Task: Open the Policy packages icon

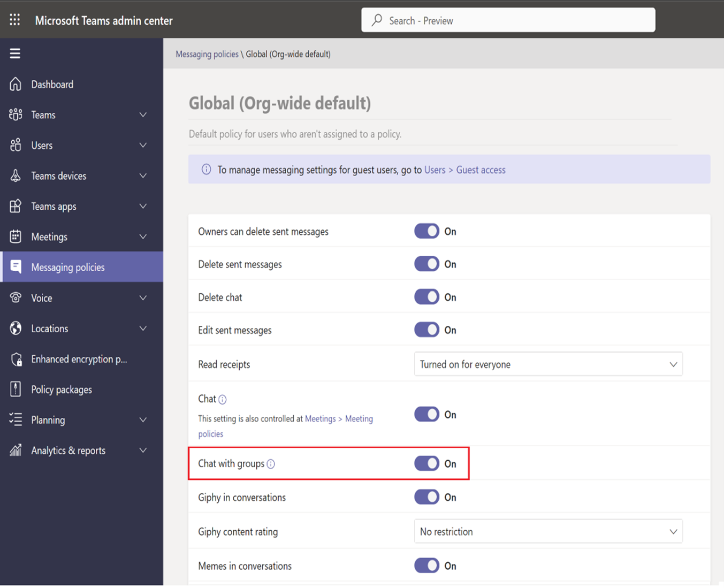Action: point(16,390)
